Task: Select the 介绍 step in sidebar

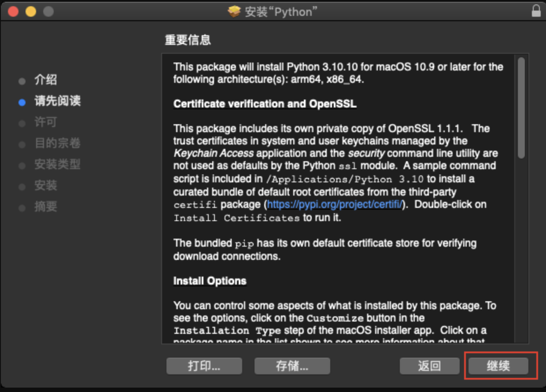Action: coord(46,80)
